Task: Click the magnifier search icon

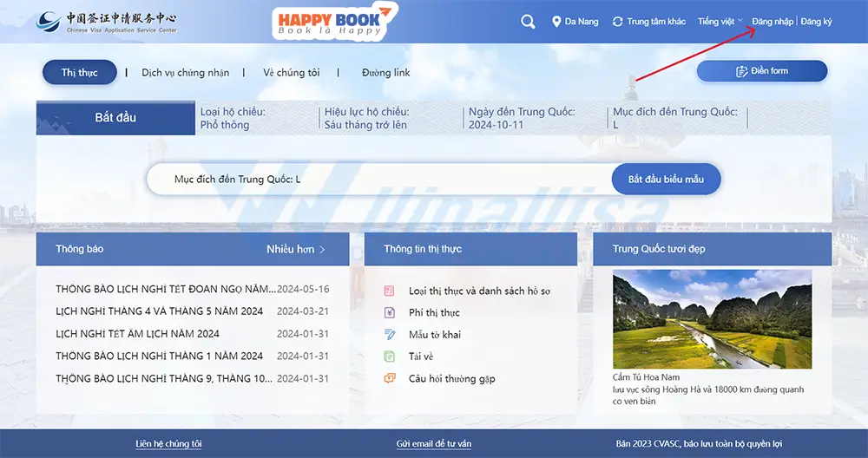Action: pos(528,22)
